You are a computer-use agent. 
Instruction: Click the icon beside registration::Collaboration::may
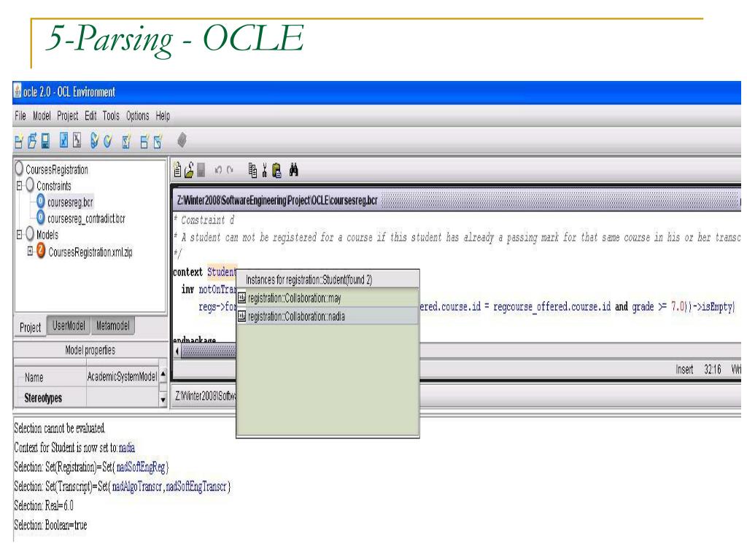pyautogui.click(x=242, y=298)
